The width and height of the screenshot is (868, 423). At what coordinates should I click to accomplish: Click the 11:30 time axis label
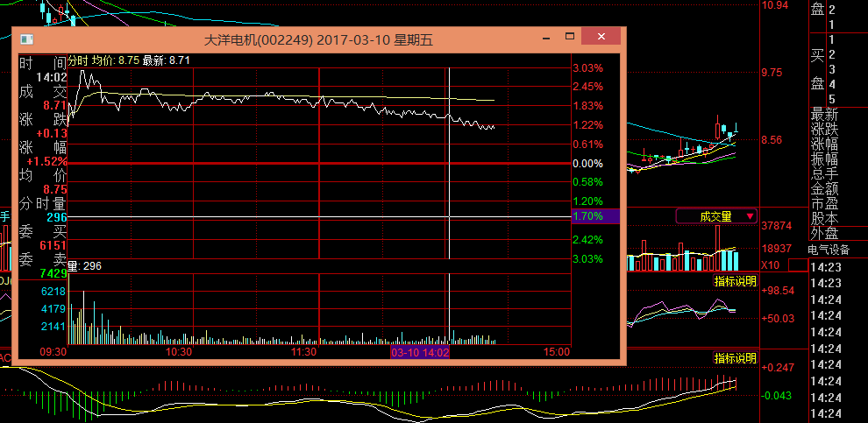303,352
